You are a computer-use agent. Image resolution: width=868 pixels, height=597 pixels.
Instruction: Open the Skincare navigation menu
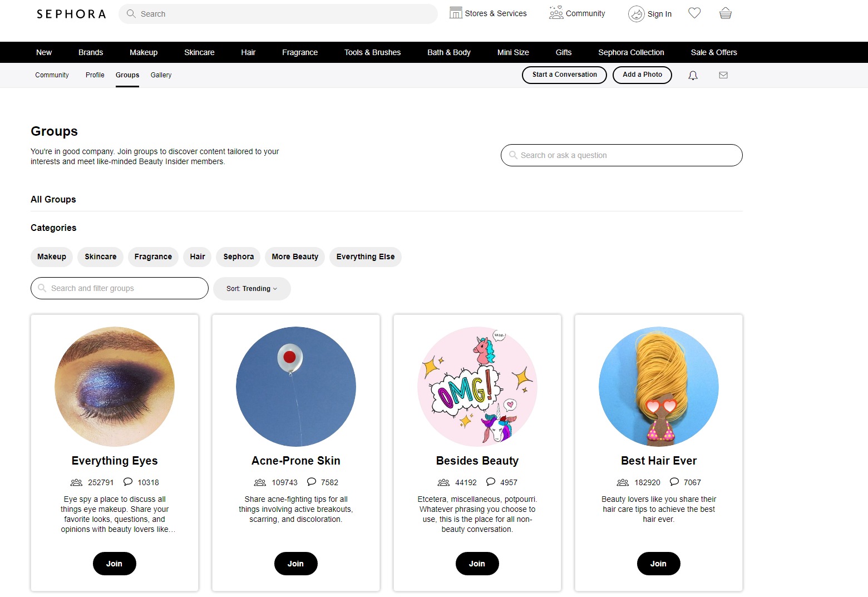coord(199,52)
